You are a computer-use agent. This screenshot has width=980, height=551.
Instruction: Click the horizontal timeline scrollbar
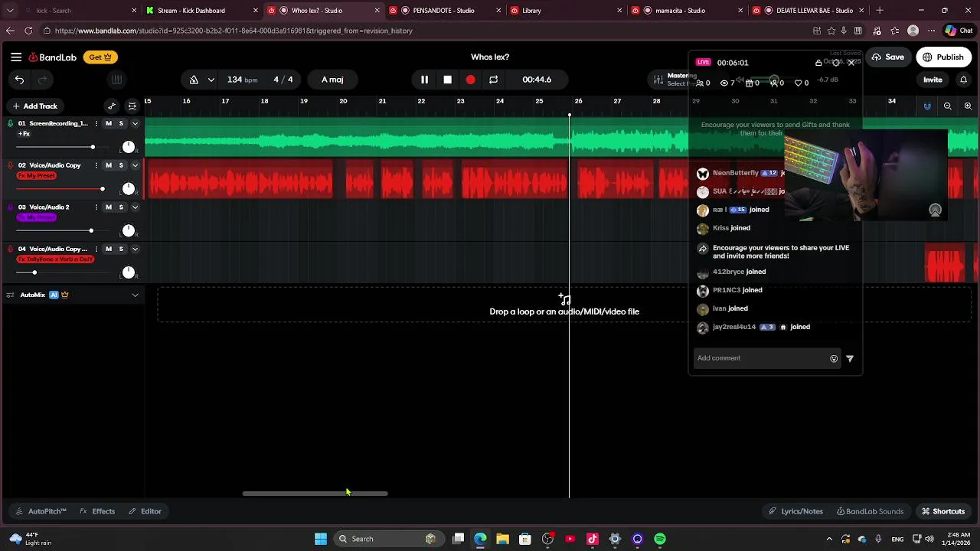coord(315,494)
